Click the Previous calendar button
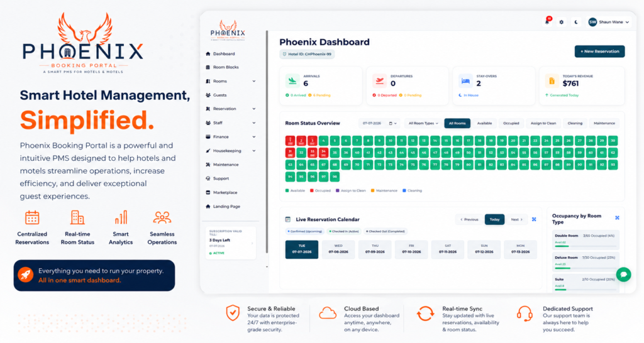This screenshot has width=644, height=343. click(469, 219)
